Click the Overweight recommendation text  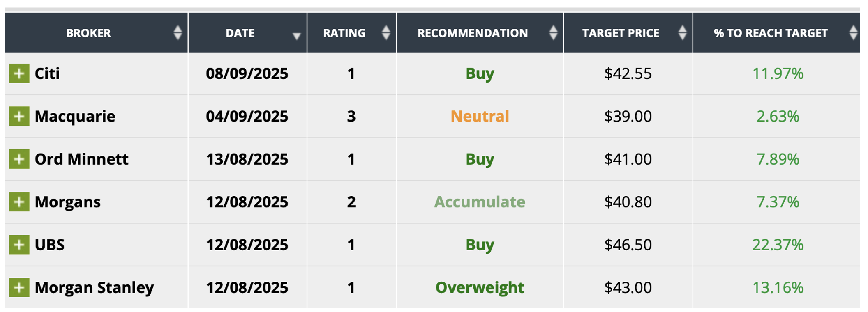(480, 287)
